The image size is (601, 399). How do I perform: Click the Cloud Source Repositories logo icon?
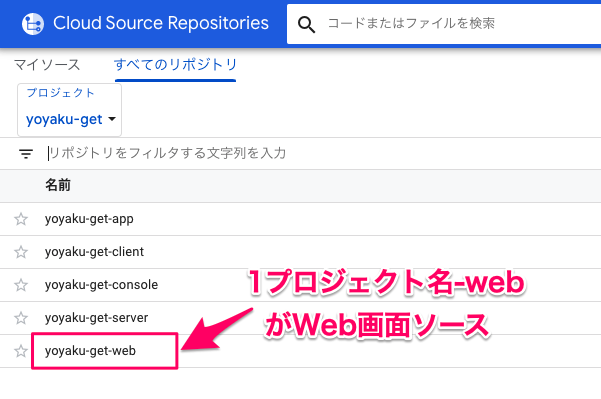point(33,24)
